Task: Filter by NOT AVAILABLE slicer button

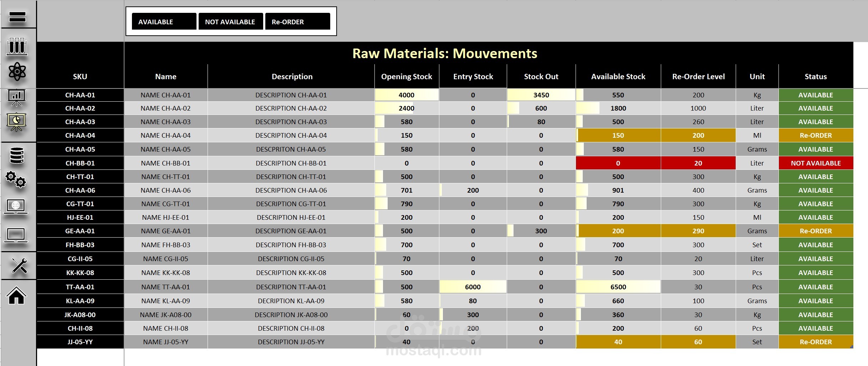Action: pyautogui.click(x=231, y=21)
